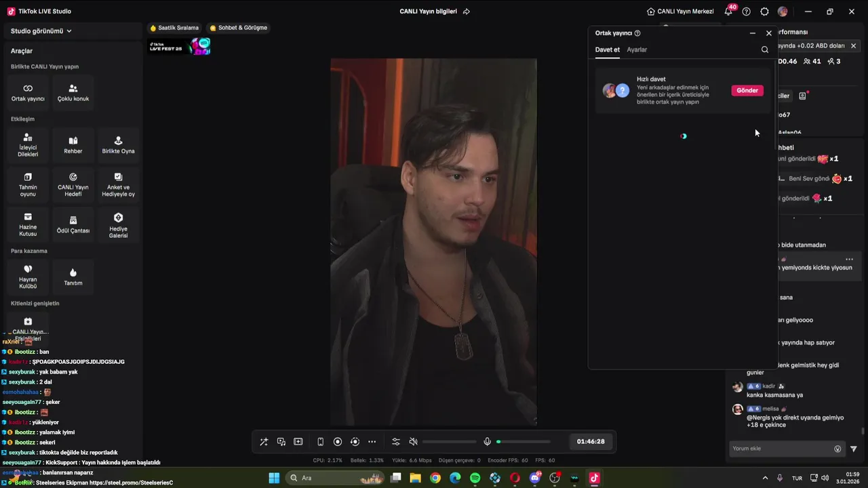The image size is (868, 488).
Task: Click the chat panel scrollbar
Action: point(863,431)
